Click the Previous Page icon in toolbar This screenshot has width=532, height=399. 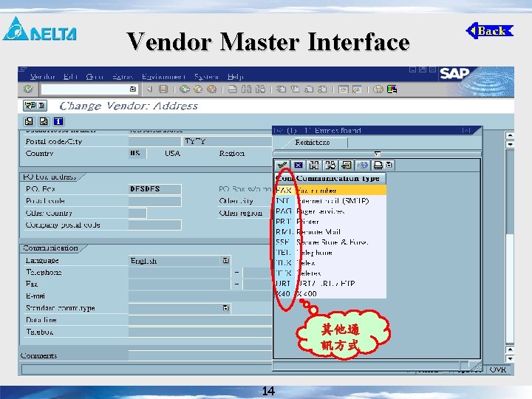click(295, 89)
